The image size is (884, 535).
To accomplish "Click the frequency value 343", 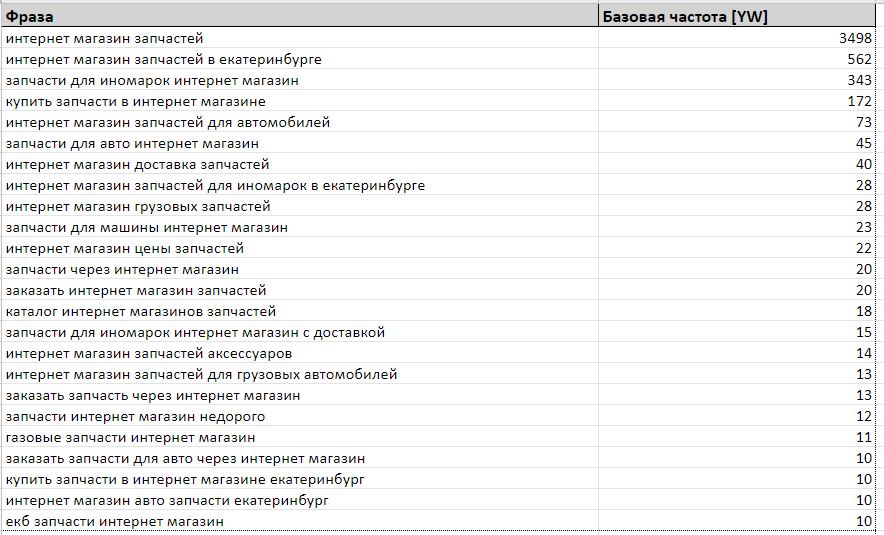I will [859, 80].
